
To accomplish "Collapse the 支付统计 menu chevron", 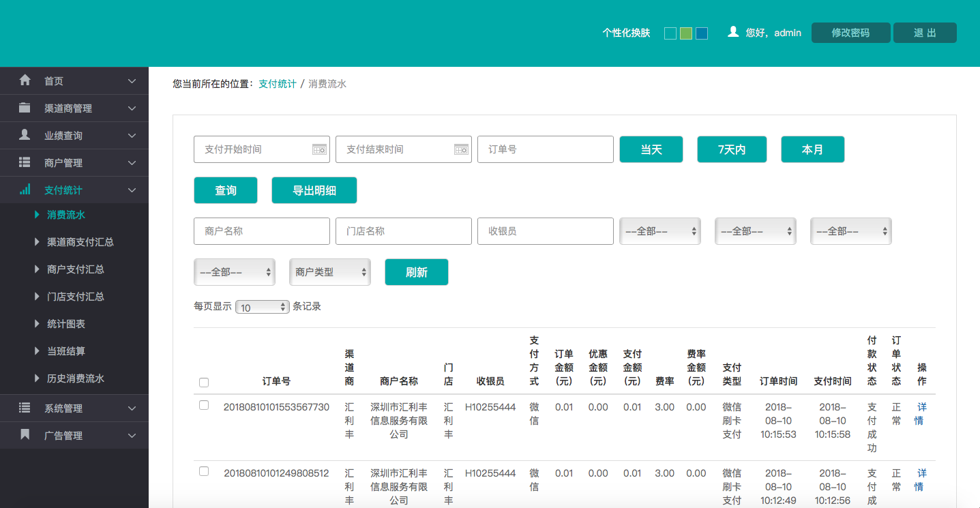I will (132, 190).
